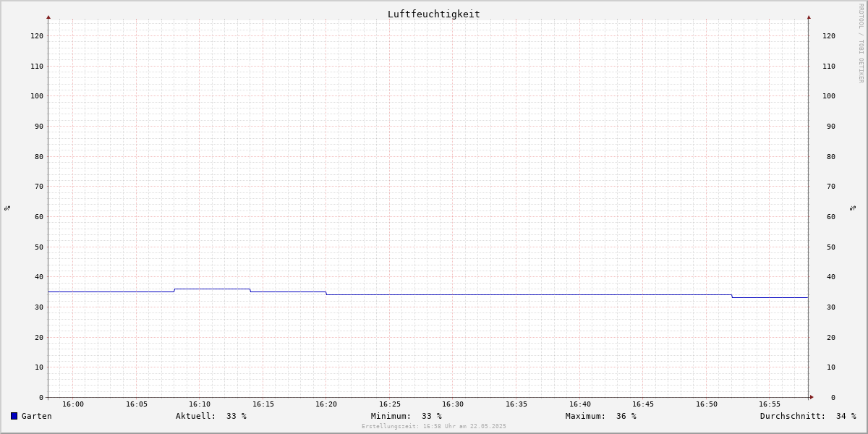Click the 16:00 time axis label

pyautogui.click(x=73, y=404)
